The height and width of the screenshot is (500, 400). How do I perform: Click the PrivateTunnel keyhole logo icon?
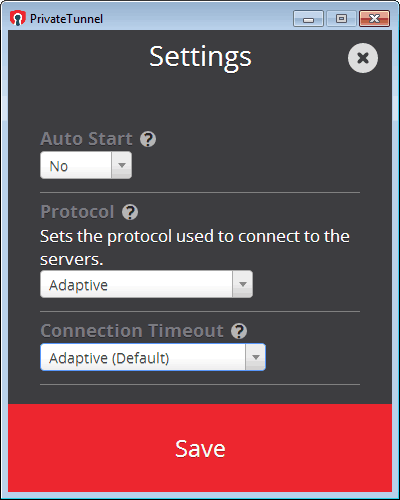tap(18, 18)
